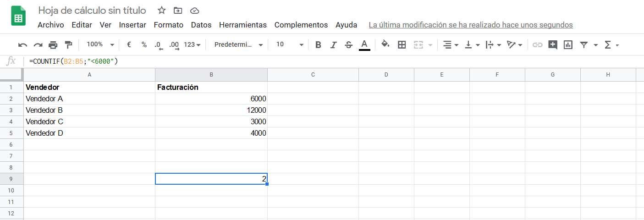Select row 9 header
The height and width of the screenshot is (220, 644).
coord(11,179)
